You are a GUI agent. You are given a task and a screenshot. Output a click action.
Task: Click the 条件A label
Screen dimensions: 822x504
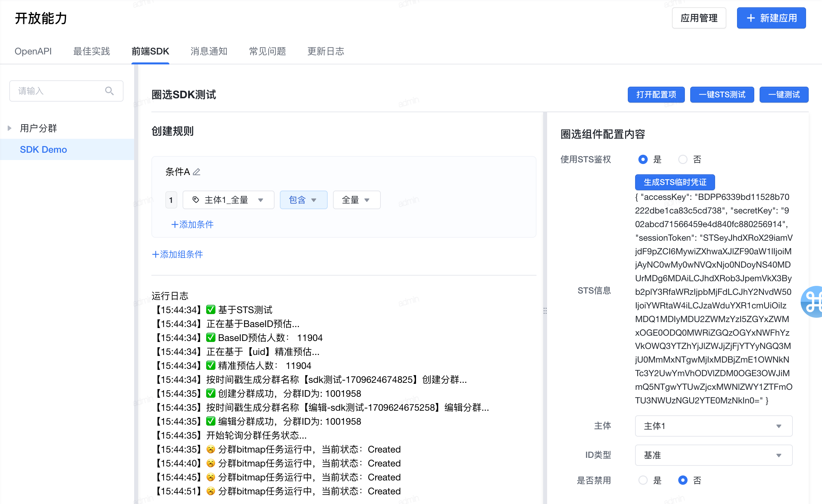click(x=178, y=172)
